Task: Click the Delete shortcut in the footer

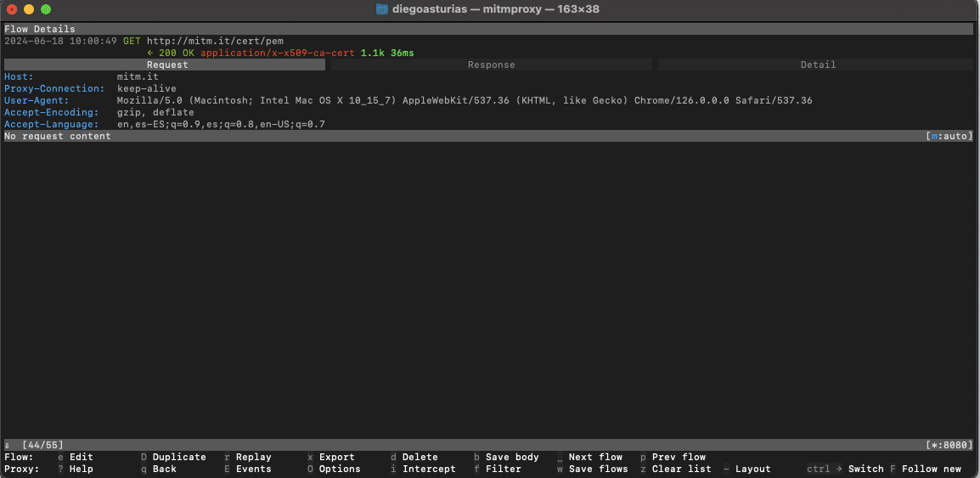Action: click(414, 457)
